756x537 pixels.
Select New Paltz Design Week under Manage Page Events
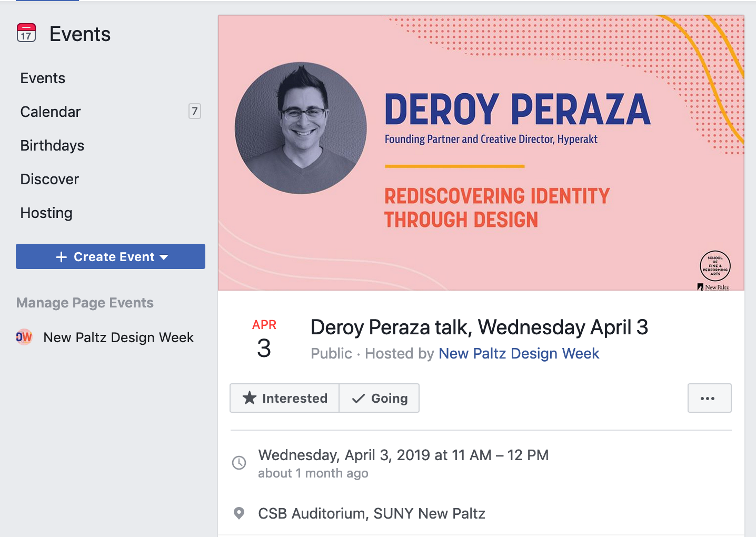tap(118, 337)
